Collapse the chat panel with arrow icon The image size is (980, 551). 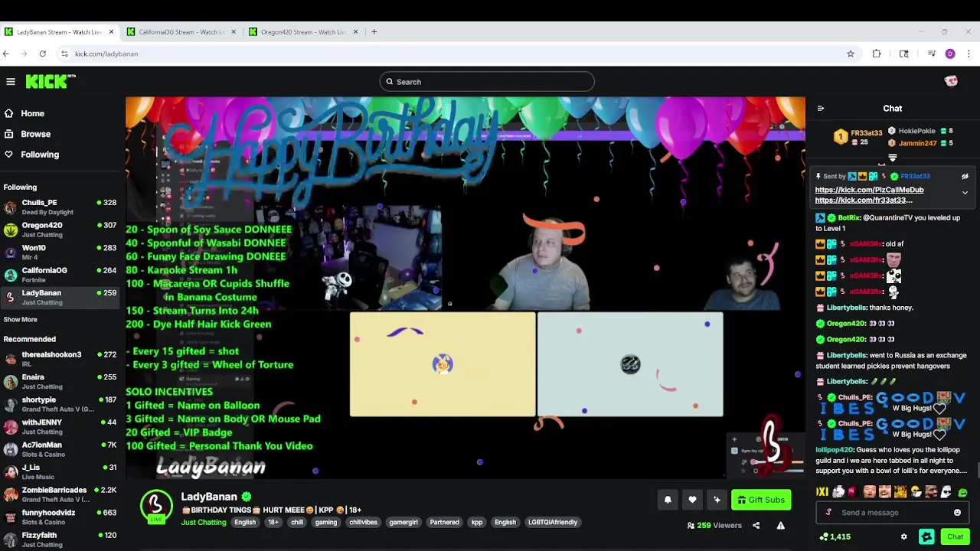coord(821,109)
